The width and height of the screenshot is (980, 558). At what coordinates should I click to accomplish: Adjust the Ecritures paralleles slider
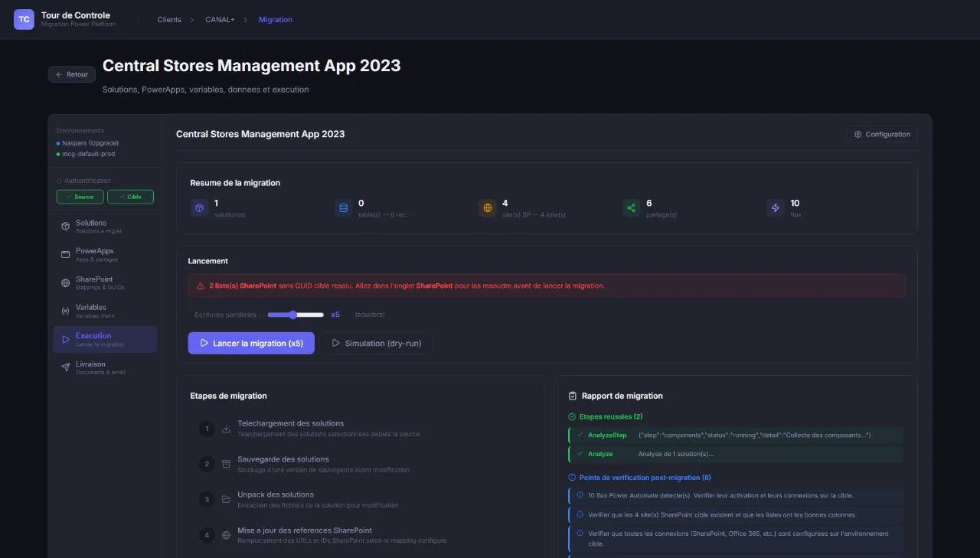coord(296,315)
